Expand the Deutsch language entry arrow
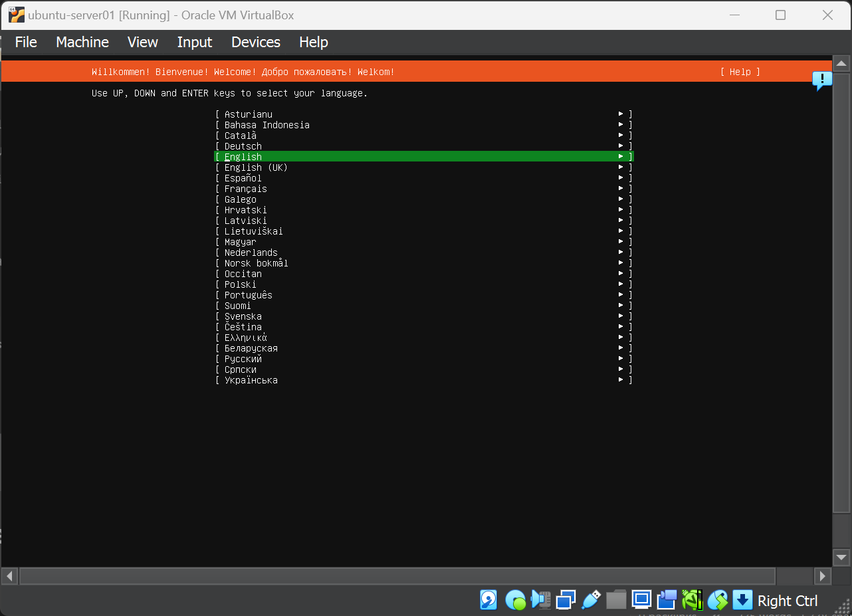The width and height of the screenshot is (852, 616). (621, 146)
